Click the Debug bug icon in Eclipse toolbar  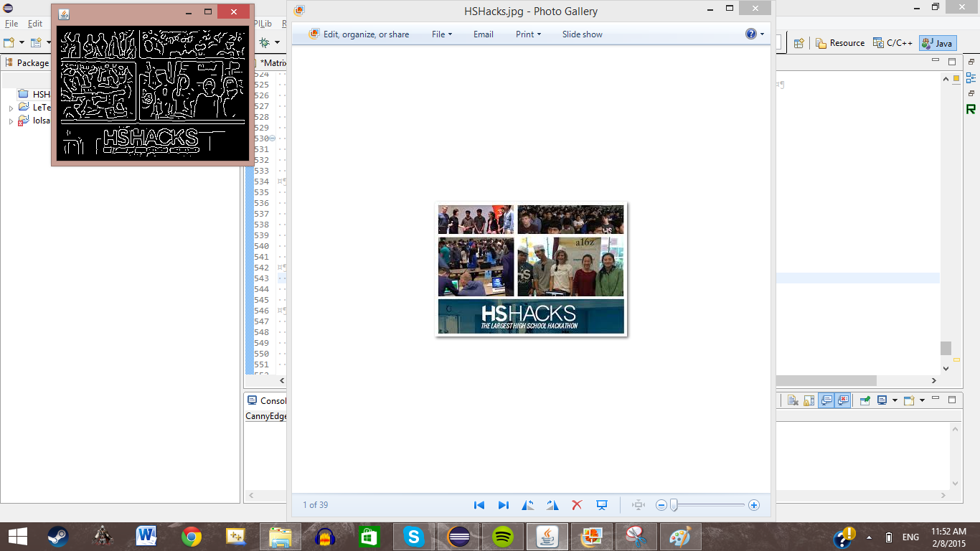tap(265, 43)
